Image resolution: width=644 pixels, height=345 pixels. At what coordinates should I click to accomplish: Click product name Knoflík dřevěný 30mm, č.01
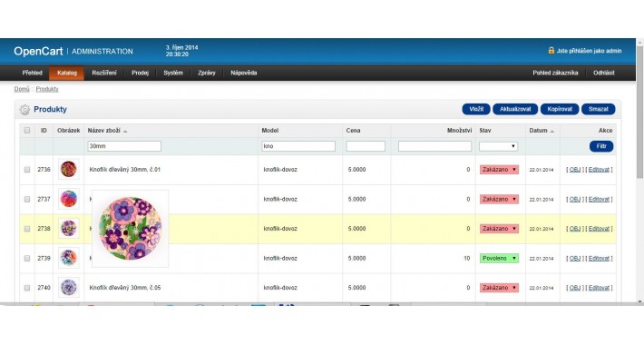[125, 170]
